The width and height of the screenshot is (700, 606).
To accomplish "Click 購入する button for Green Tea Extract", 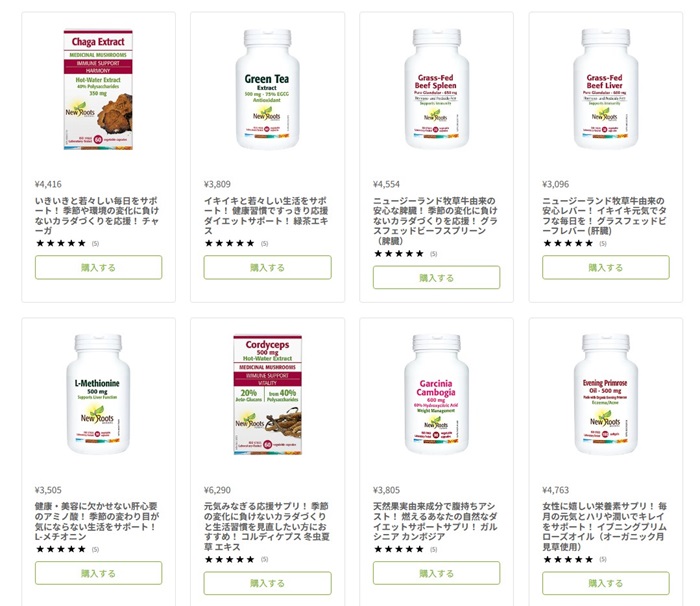I will 267,267.
